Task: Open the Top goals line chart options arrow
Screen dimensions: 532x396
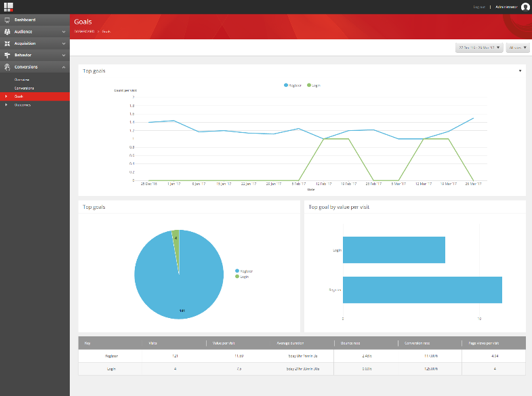Action: click(x=520, y=71)
